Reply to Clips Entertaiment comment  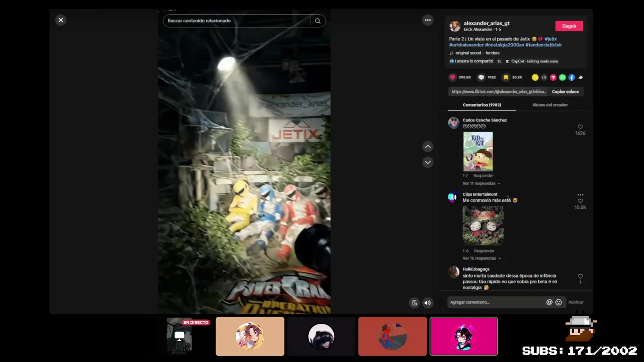pos(484,251)
